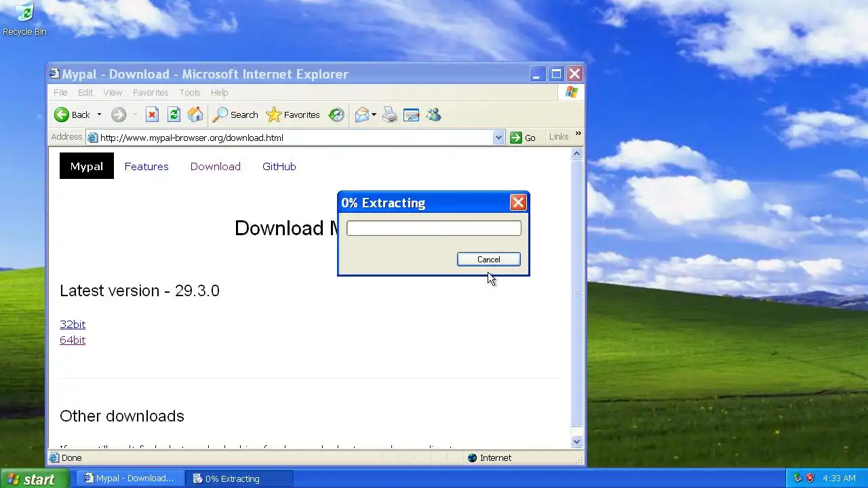
Task: Click the Print icon
Action: pos(390,115)
